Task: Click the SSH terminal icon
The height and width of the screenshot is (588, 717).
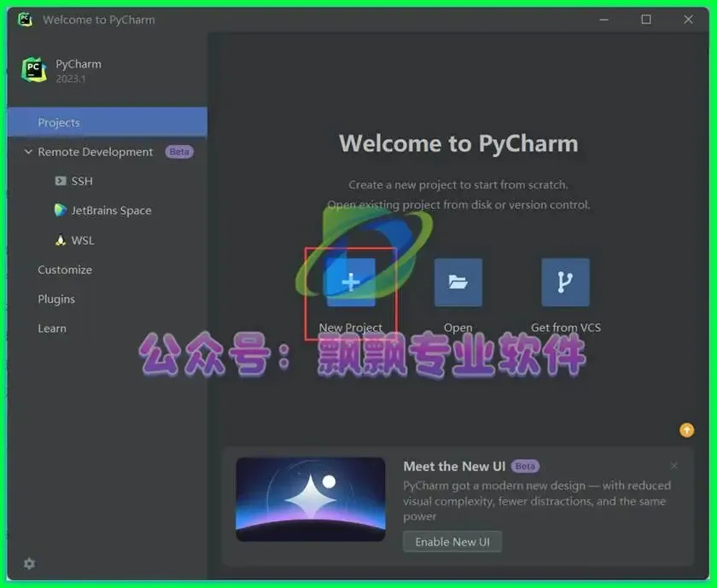Action: click(61, 181)
